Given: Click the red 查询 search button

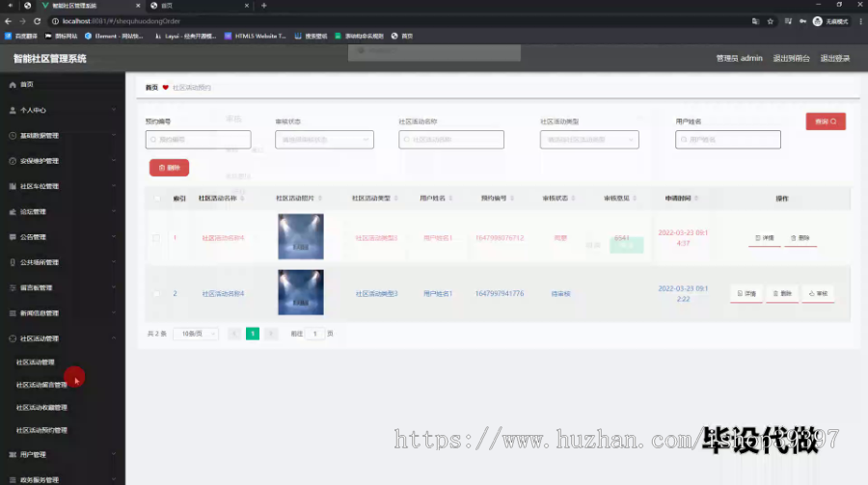Looking at the screenshot, I should coord(826,121).
